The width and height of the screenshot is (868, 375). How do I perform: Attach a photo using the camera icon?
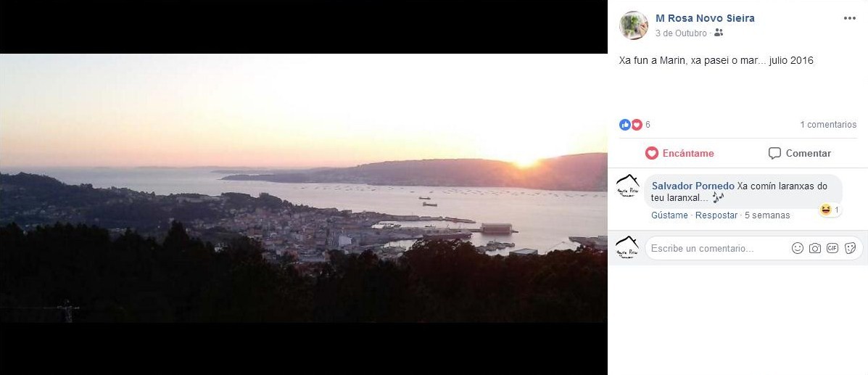click(x=815, y=248)
